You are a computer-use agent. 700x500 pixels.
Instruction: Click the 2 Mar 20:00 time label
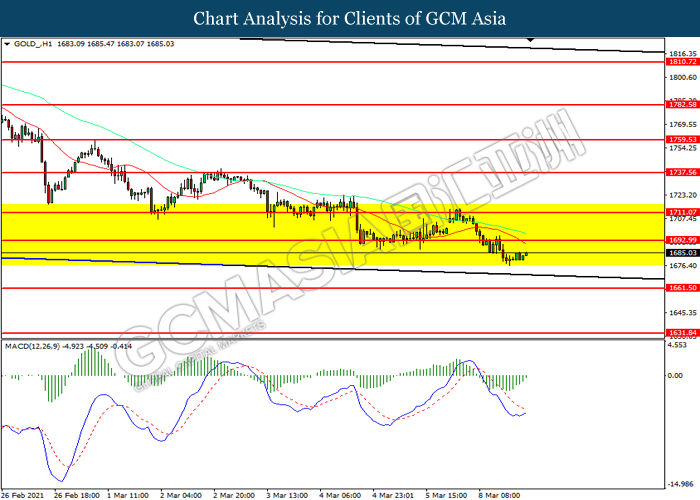[x=234, y=495]
